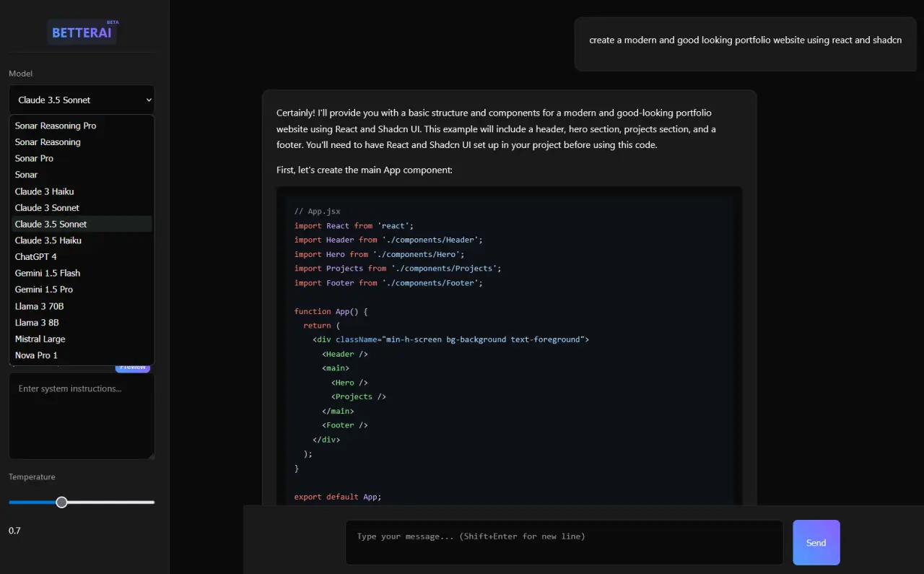The width and height of the screenshot is (924, 574).
Task: Click the Temperature value 0.7
Action: coord(14,531)
